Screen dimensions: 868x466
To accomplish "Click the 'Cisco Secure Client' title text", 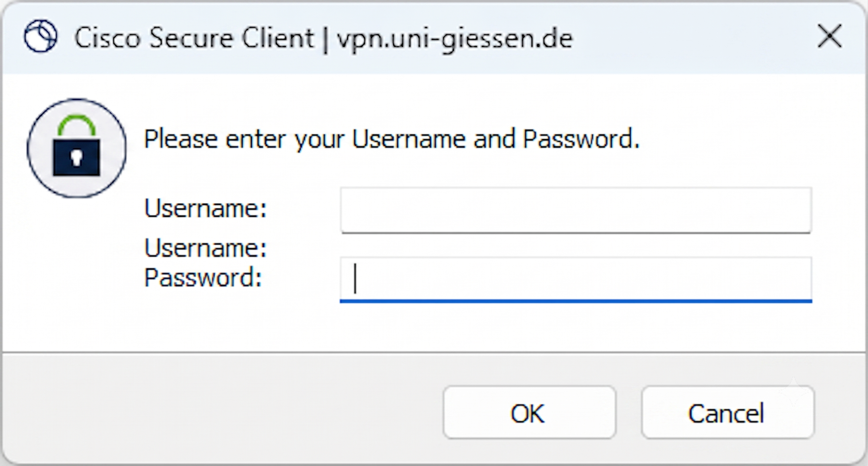I will [194, 38].
